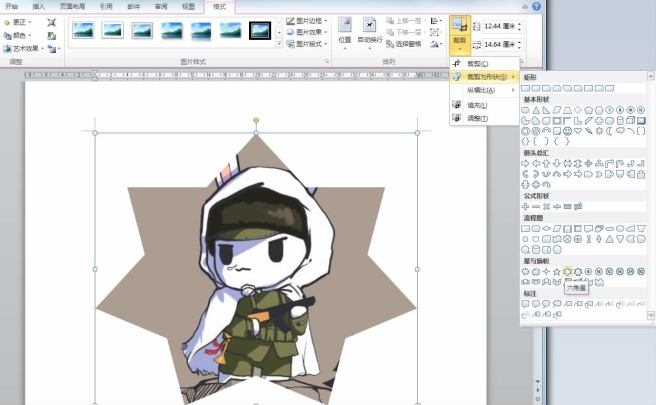Viewport: 656px width, 405px height.
Task: Choose 调整(T) fit option
Action: (x=484, y=118)
